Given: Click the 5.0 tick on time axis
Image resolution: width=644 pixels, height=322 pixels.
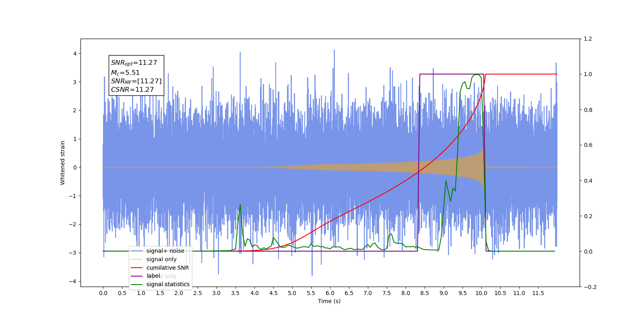Looking at the screenshot, I should point(292,293).
